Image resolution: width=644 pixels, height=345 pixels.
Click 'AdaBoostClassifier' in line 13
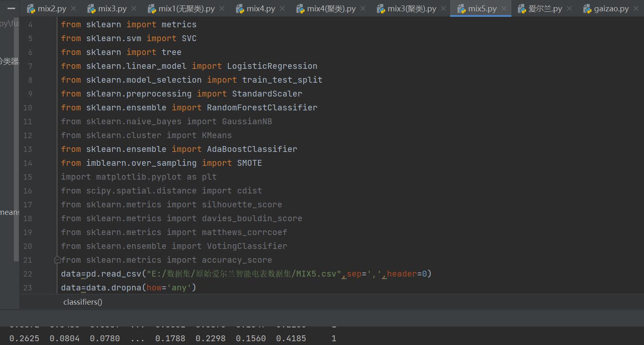click(252, 149)
